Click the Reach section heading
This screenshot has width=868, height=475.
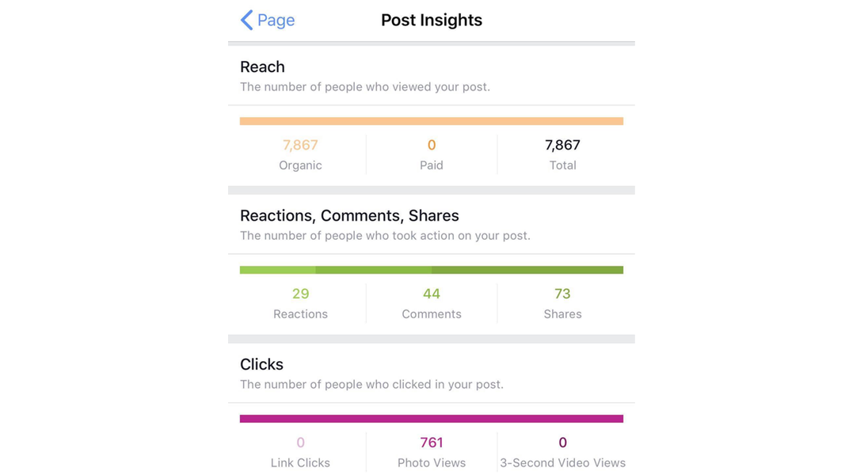[x=262, y=67]
